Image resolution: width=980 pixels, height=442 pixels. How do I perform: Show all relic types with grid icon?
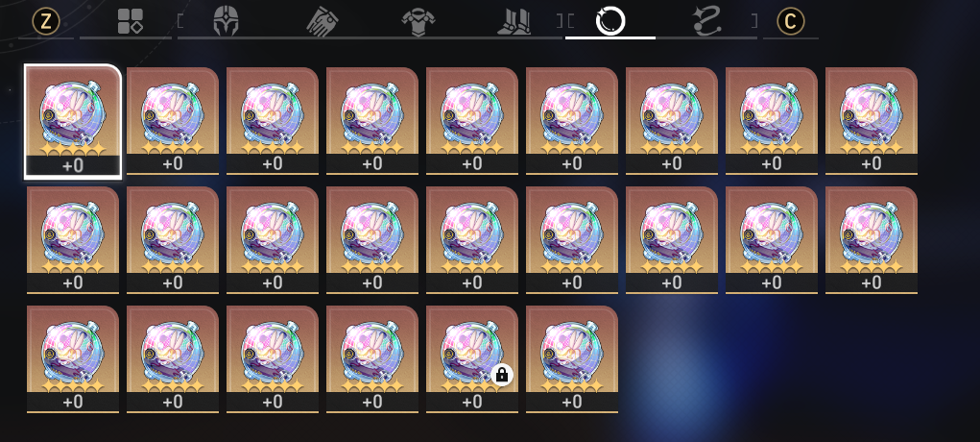(130, 21)
